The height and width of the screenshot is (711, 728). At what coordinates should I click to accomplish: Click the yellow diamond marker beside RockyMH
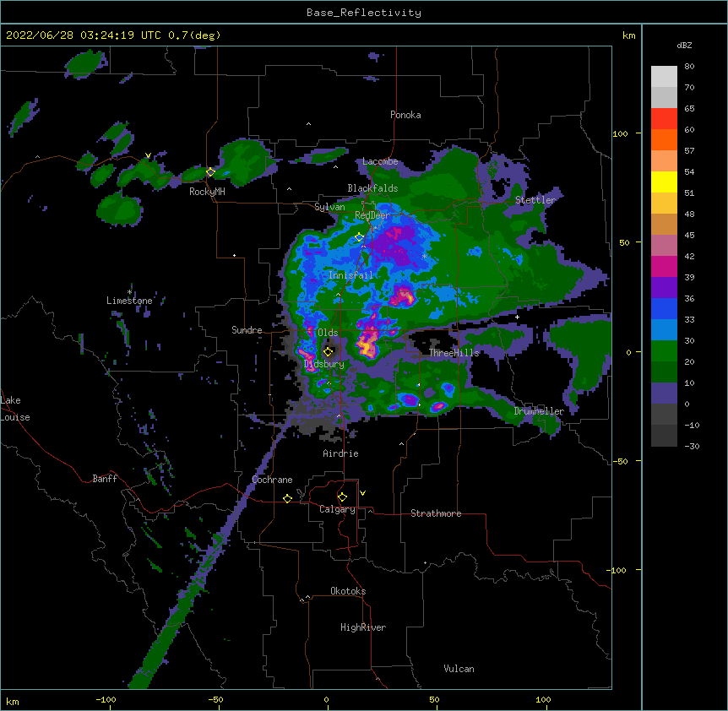click(x=210, y=172)
